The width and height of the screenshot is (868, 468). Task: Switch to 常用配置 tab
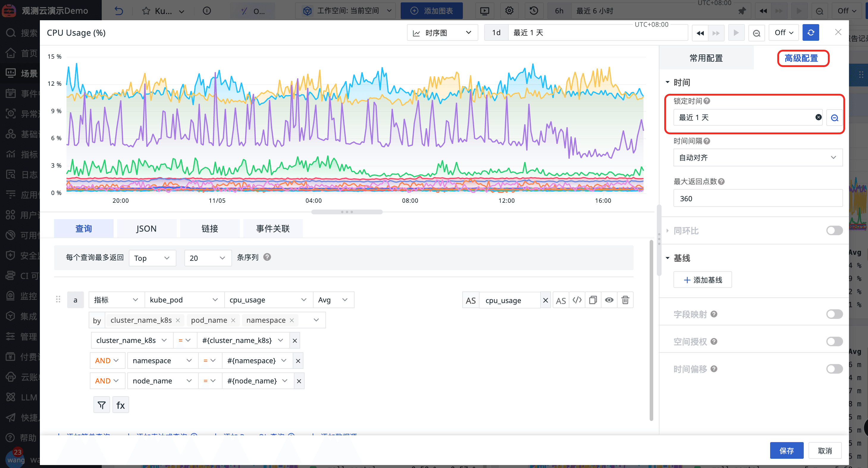tap(706, 58)
